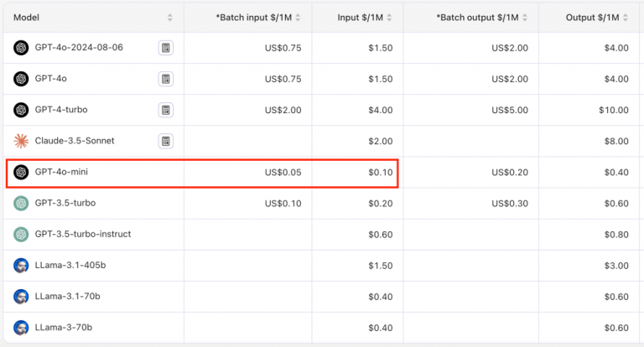The image size is (644, 347).
Task: Click the US$0.05 batch input price cell
Action: tap(283, 172)
